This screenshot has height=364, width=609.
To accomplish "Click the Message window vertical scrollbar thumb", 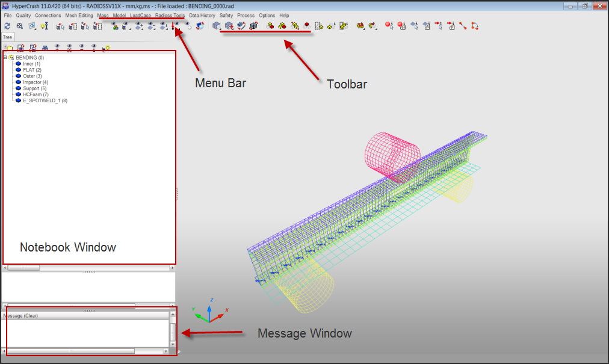I will [173, 332].
